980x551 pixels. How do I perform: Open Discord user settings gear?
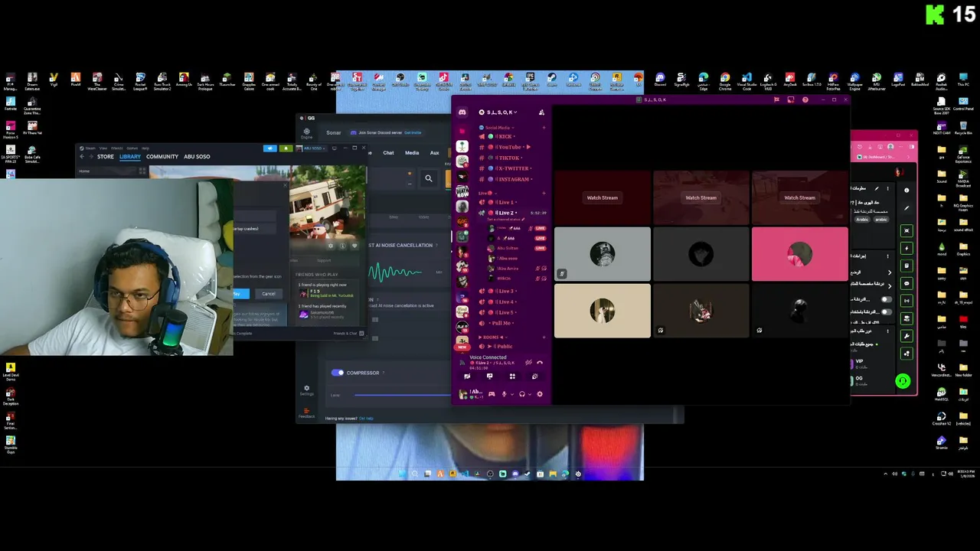coord(540,394)
